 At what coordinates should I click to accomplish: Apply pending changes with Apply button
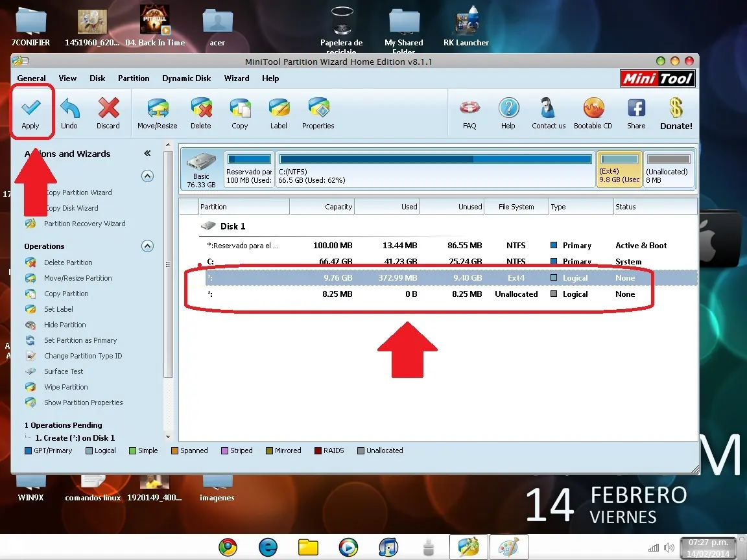point(31,113)
